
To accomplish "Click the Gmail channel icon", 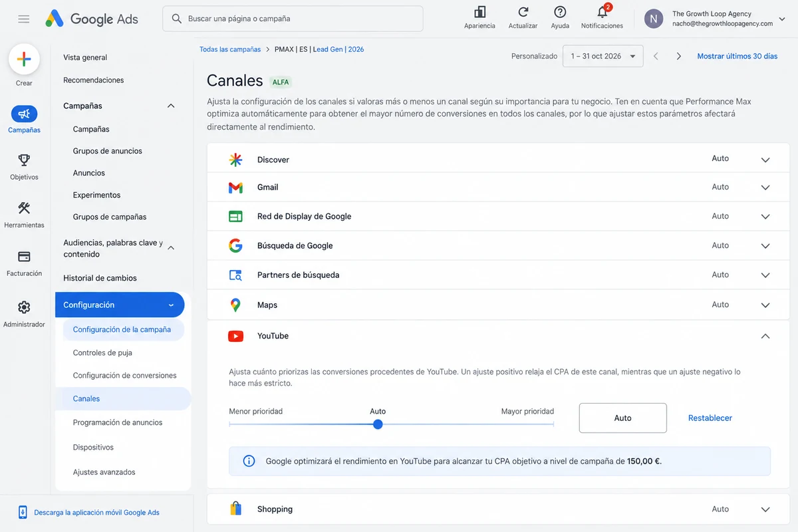I will (235, 188).
